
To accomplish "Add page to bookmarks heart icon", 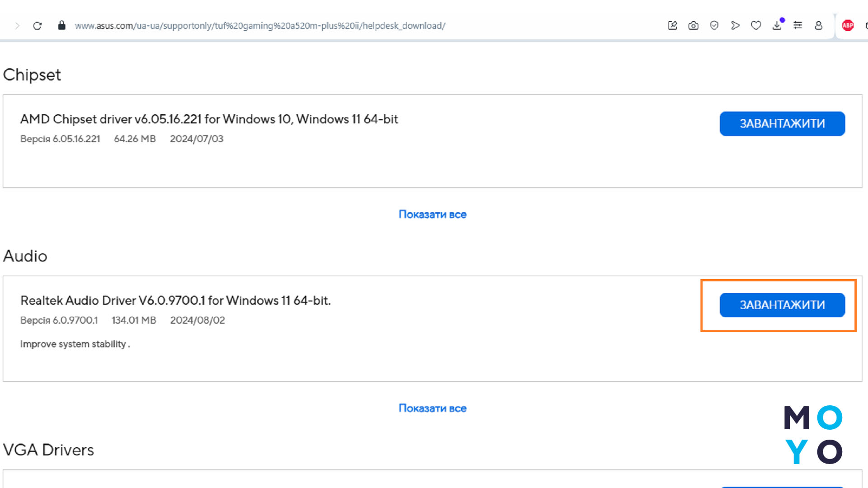I will coord(756,25).
